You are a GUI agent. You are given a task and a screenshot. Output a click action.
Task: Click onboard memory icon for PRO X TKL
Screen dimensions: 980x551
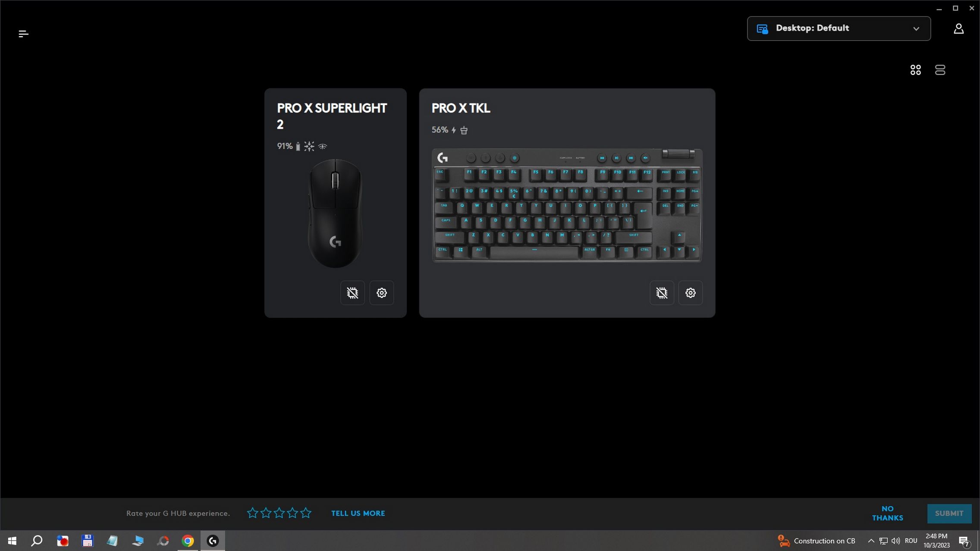pos(662,293)
